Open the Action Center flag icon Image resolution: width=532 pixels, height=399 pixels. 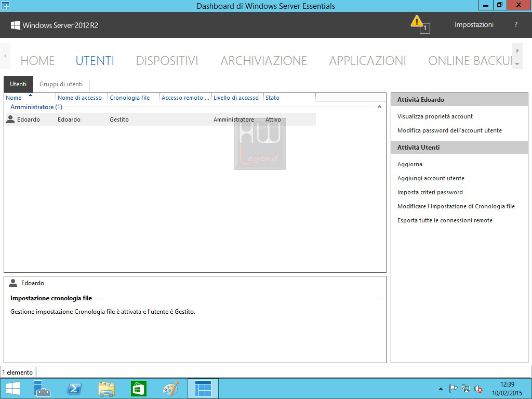(x=453, y=389)
